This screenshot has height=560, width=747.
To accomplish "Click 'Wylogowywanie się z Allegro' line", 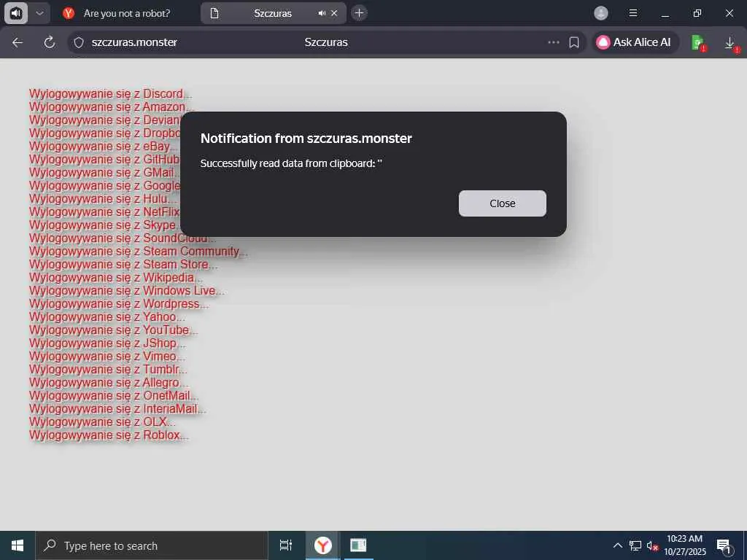I will tap(109, 382).
